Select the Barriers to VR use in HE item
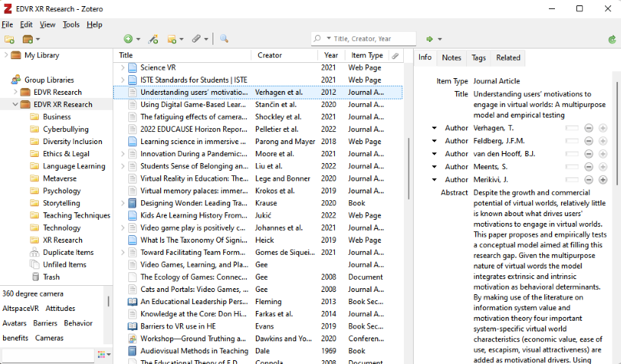 pos(258,326)
